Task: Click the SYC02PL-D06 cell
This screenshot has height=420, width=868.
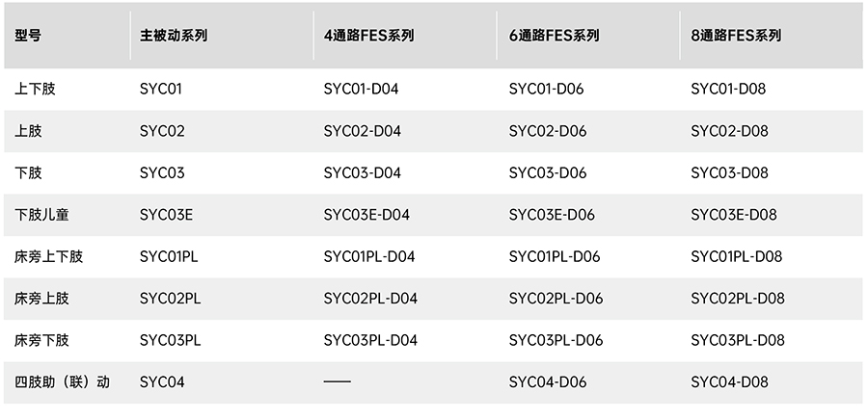Action: tap(556, 299)
